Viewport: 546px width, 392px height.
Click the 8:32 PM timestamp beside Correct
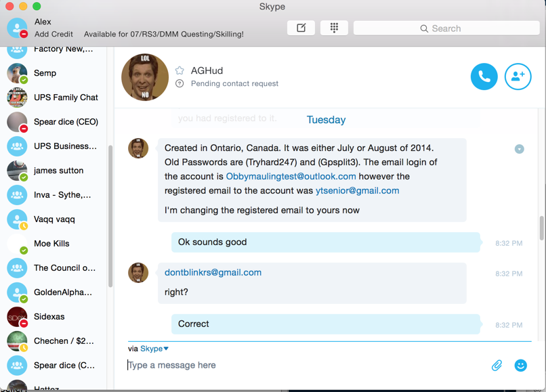[x=509, y=325]
